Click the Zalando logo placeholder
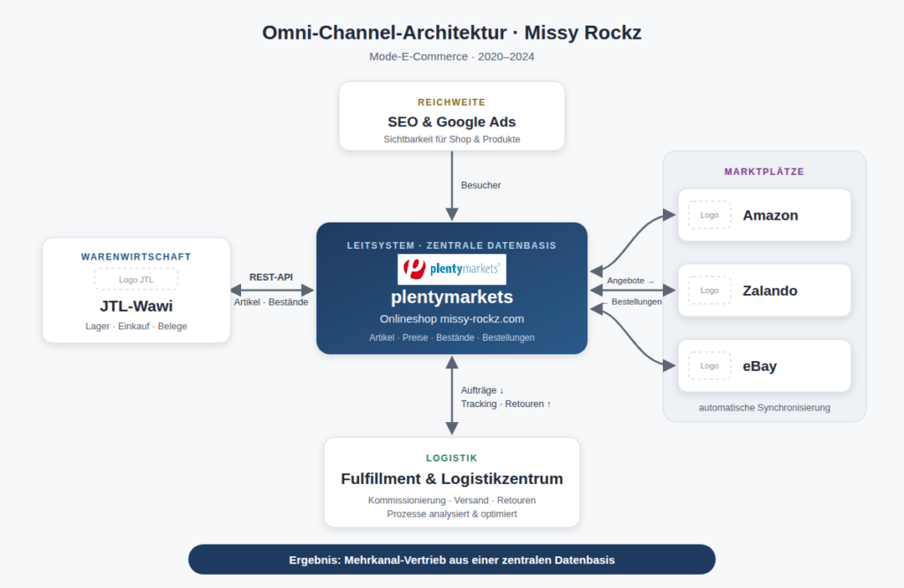The width and height of the screenshot is (904, 588). [x=709, y=290]
